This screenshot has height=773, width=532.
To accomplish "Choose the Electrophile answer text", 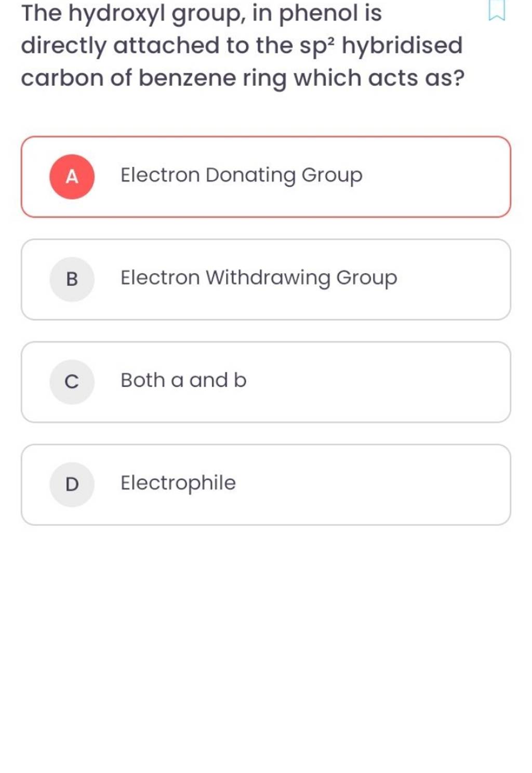I will (178, 483).
